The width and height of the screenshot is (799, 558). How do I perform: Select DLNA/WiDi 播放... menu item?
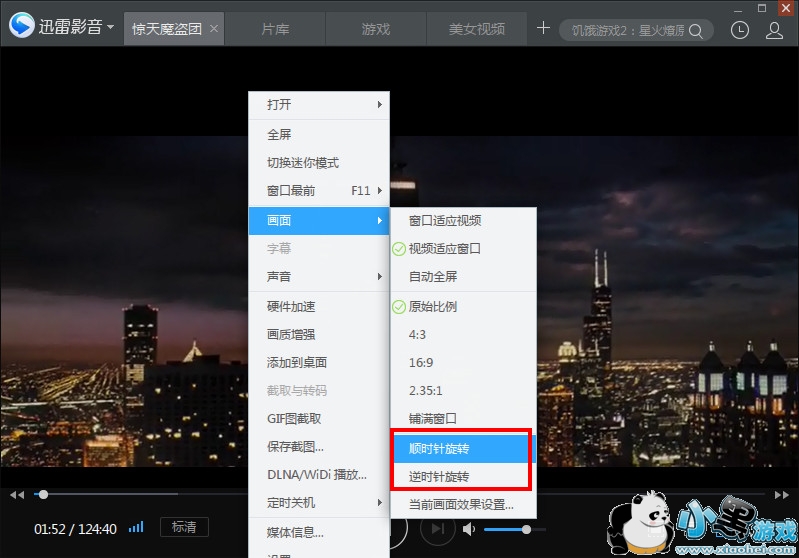click(319, 475)
